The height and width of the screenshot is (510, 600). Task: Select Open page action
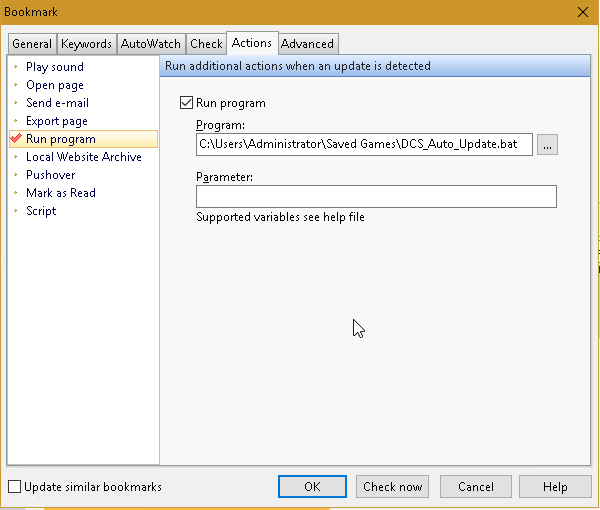coord(55,85)
